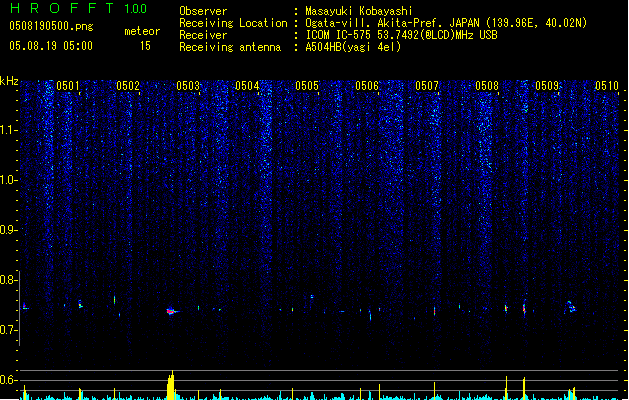Click the 0507 time marker

pyautogui.click(x=427, y=86)
